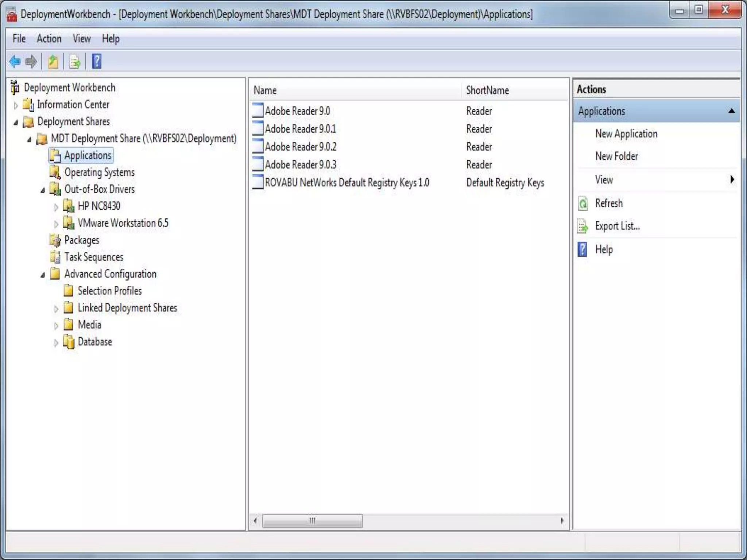The width and height of the screenshot is (747, 560).
Task: Click the scrollbar left arrow in list
Action: click(x=255, y=521)
